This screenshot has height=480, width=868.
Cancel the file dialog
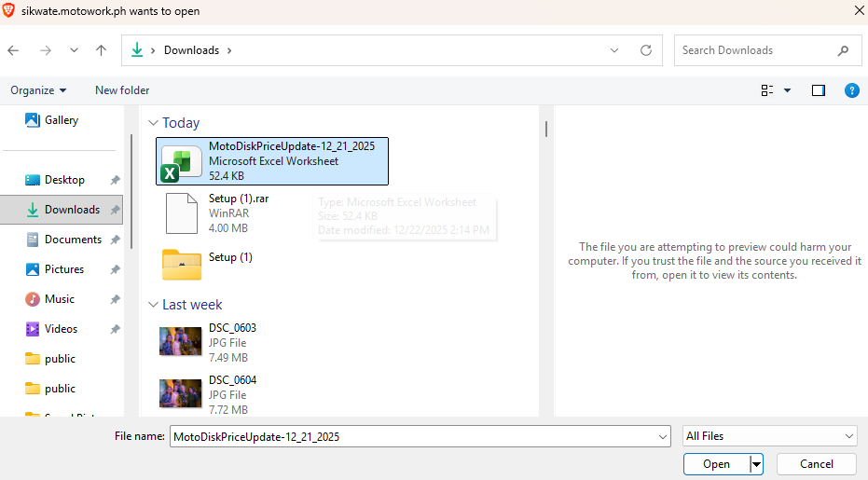click(x=816, y=464)
